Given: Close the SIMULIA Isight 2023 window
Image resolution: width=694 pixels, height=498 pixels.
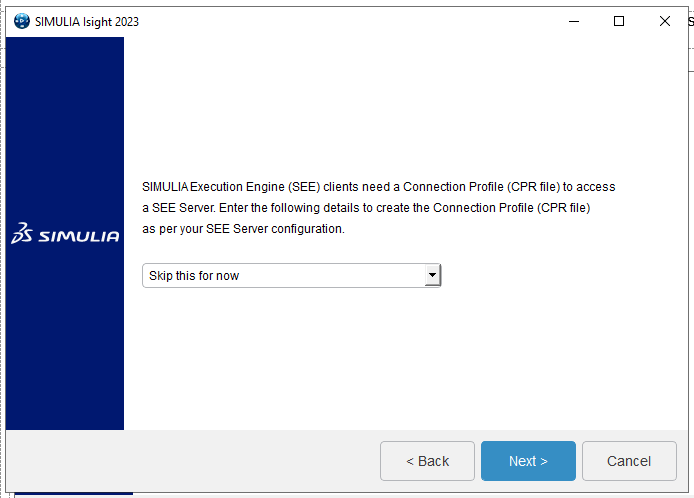Looking at the screenshot, I should 664,21.
